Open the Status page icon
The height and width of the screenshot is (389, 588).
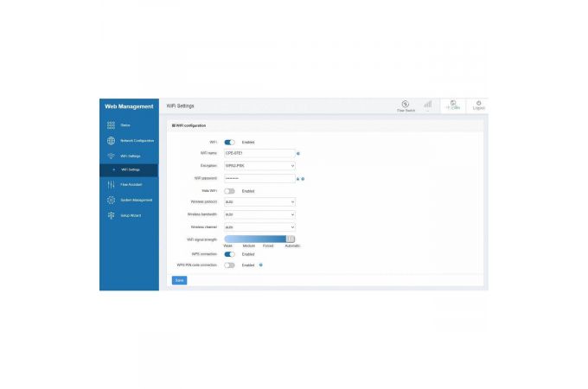(111, 125)
